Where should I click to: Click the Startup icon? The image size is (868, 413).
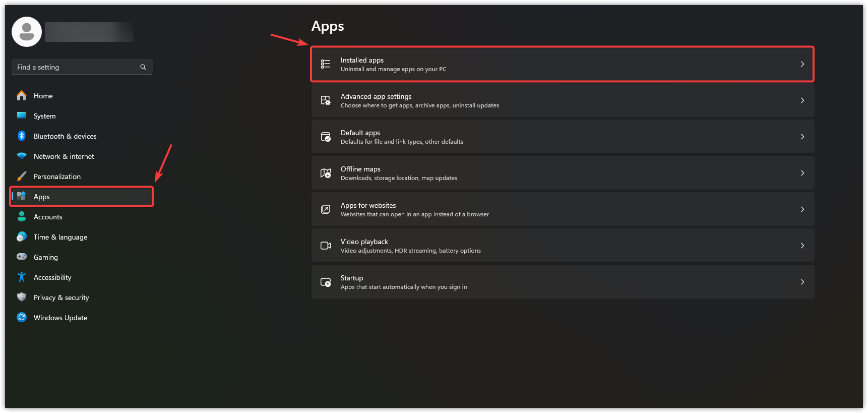coord(326,282)
